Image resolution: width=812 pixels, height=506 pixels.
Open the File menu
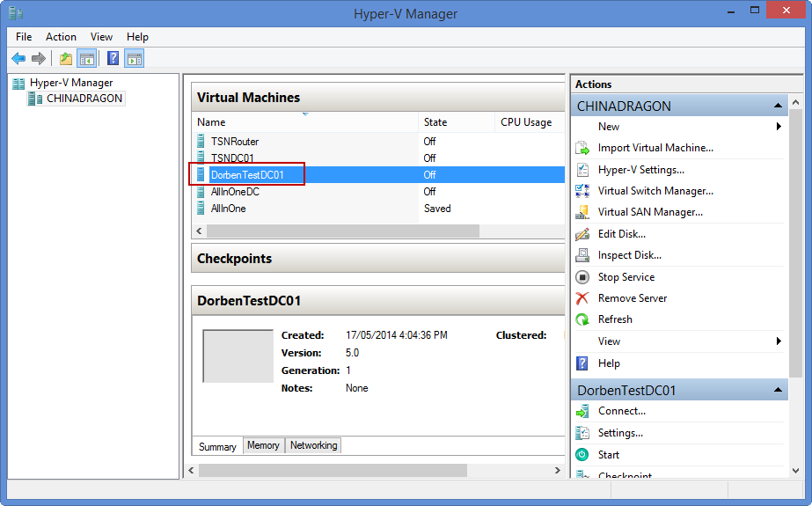24,37
